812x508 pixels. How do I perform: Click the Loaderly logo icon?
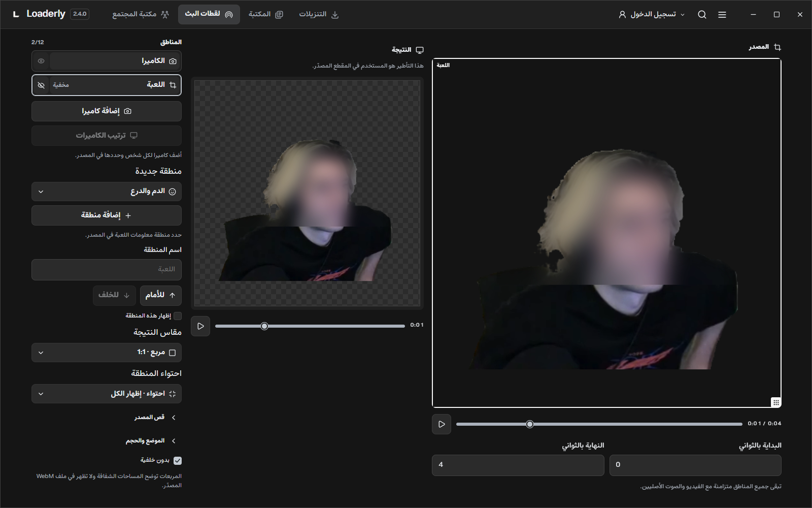16,14
